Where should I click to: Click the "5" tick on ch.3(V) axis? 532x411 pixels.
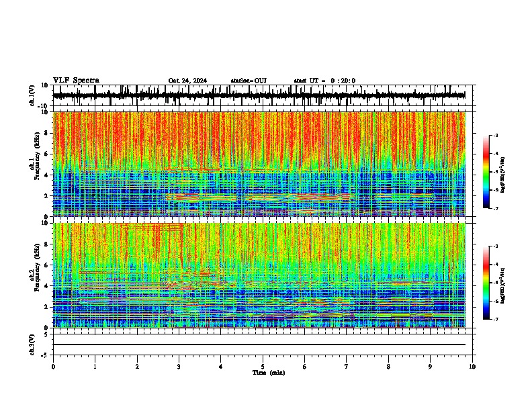46,334
